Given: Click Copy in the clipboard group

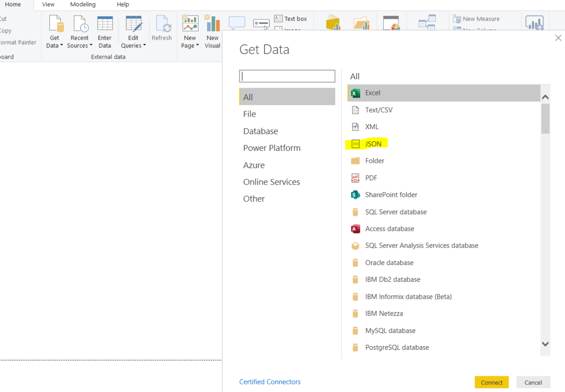Looking at the screenshot, I should [5, 31].
